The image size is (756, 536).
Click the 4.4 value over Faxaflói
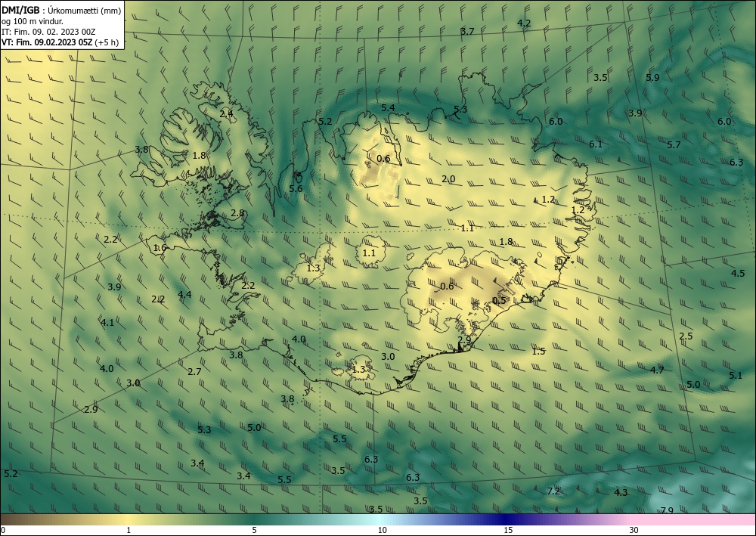pyautogui.click(x=184, y=295)
